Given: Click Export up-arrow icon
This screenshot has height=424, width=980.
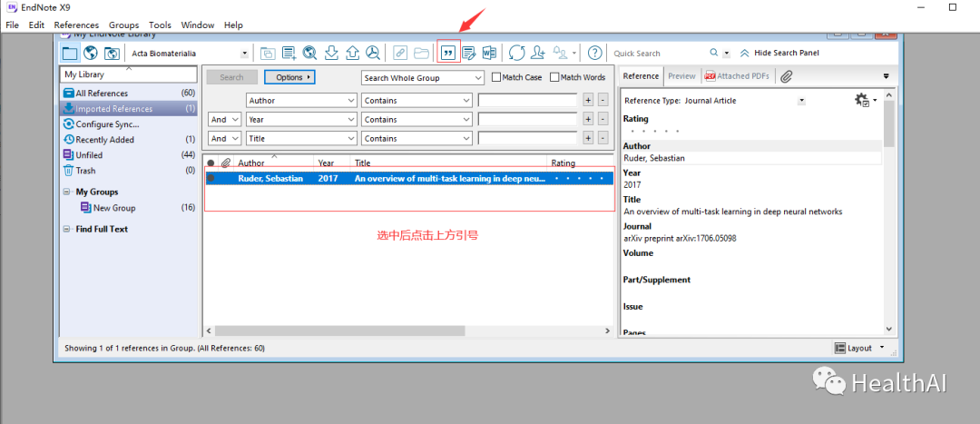Looking at the screenshot, I should coord(352,54).
